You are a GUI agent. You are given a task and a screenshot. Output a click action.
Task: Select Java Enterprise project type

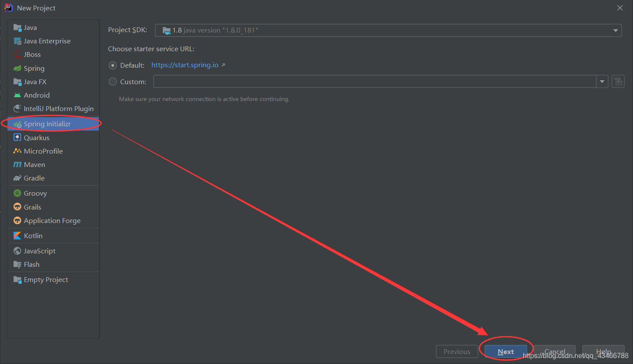[53, 41]
